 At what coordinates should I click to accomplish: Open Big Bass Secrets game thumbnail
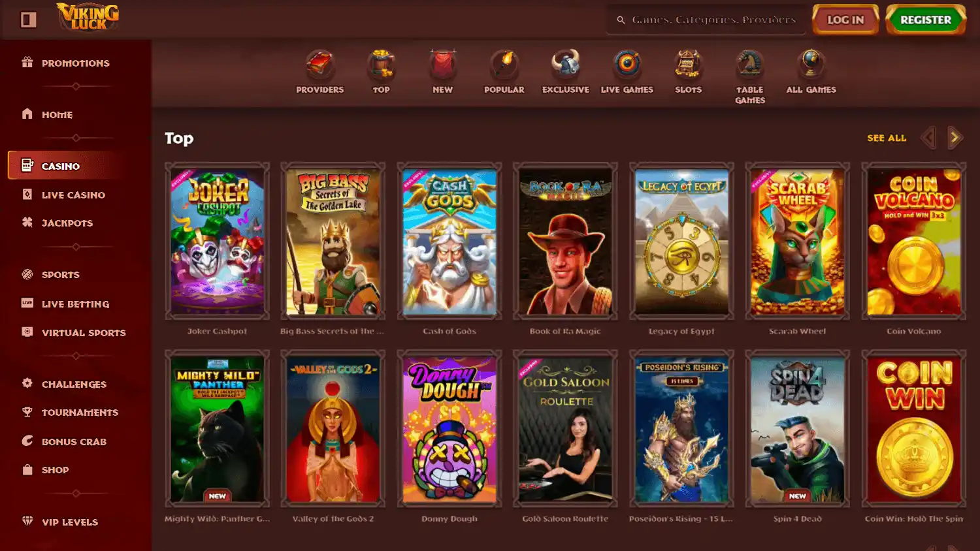point(333,241)
